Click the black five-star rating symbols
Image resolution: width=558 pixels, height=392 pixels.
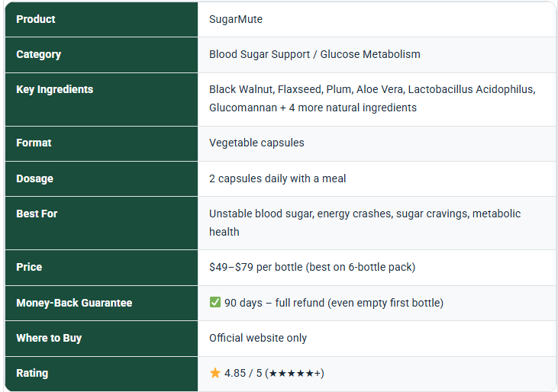(x=292, y=374)
